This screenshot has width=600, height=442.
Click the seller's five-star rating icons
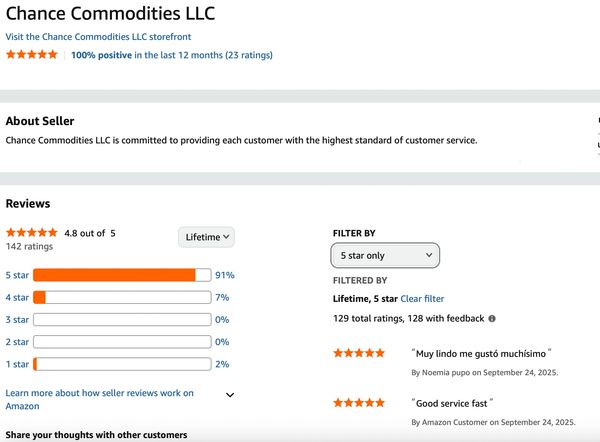(x=32, y=55)
